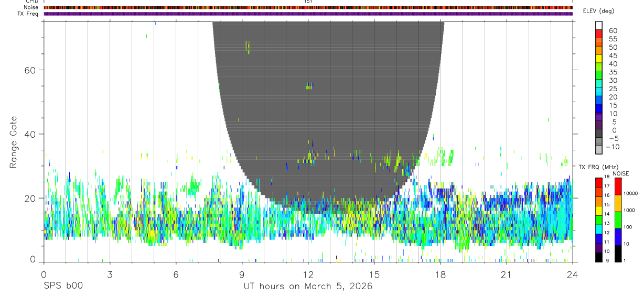Screen dimensions: 644x297
Task: Click the '-10' label on ELEV scale
Action: (611, 147)
